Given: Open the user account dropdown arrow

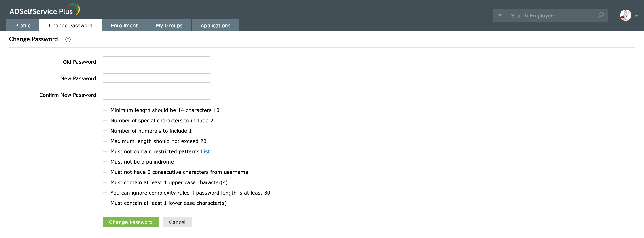Looking at the screenshot, I should 636,15.
